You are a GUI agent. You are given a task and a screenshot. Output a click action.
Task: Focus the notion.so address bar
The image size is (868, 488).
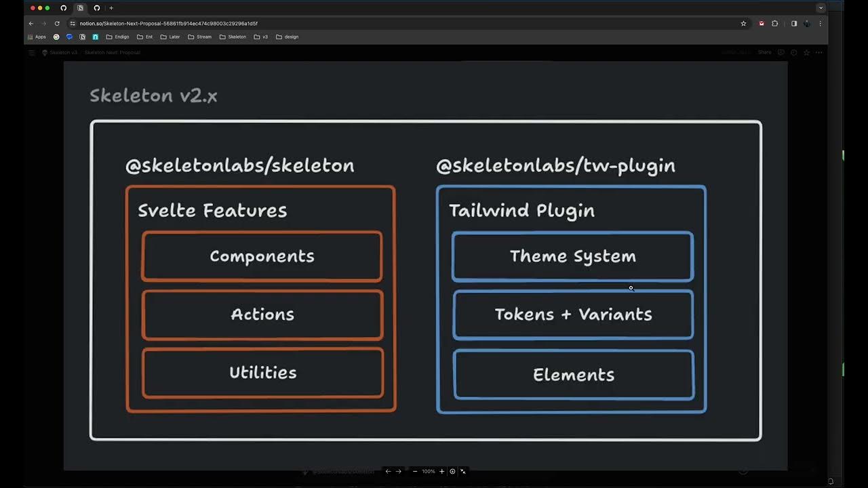click(407, 23)
